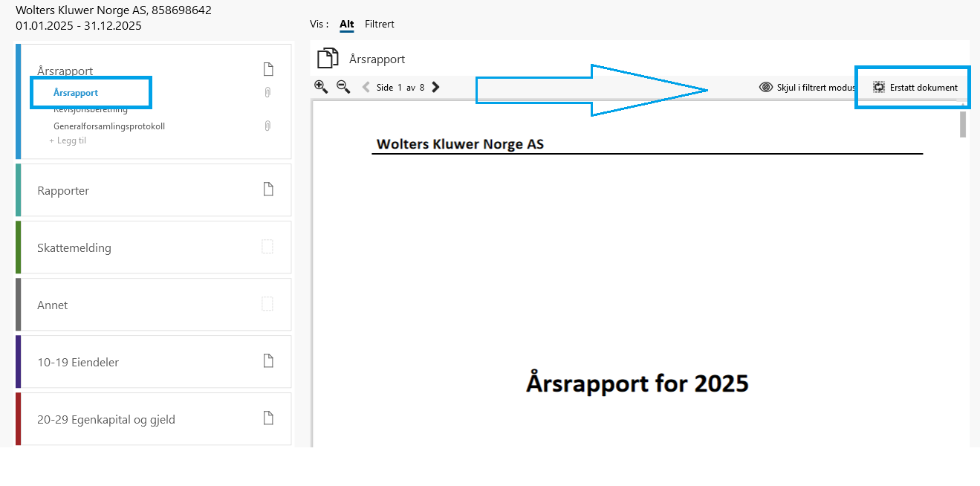Go to previous page arrow
This screenshot has height=486, width=980.
[x=366, y=87]
